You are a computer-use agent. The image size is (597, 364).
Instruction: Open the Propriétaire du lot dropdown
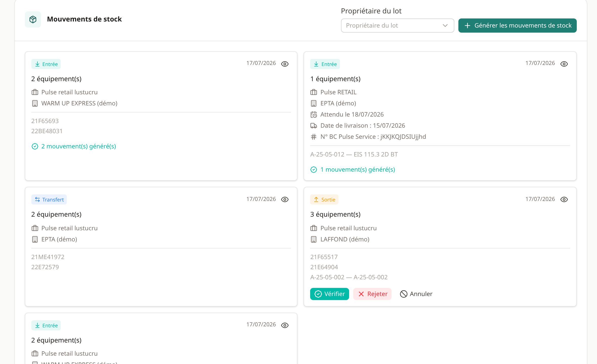pos(397,26)
